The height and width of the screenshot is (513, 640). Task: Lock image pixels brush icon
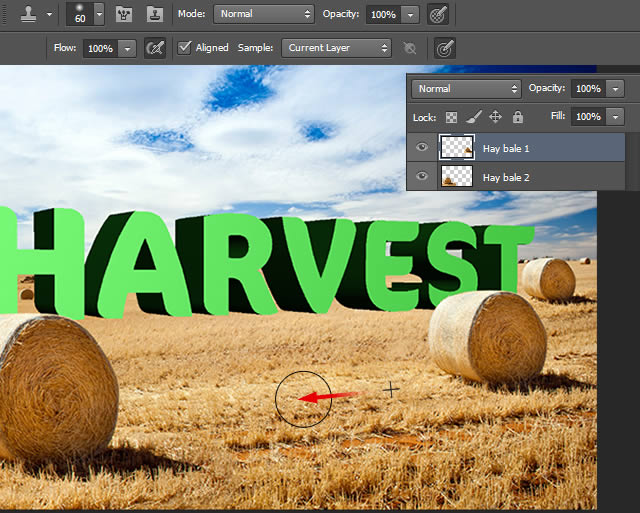tap(473, 118)
